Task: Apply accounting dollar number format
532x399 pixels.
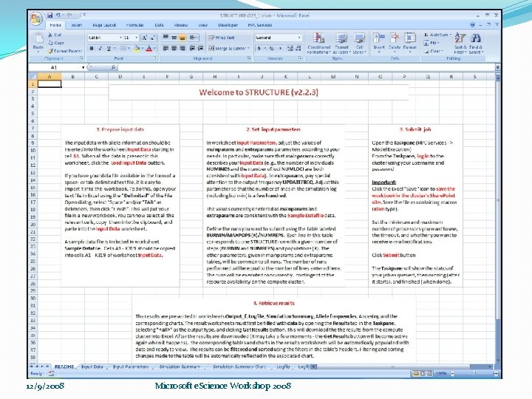Action: click(261, 49)
